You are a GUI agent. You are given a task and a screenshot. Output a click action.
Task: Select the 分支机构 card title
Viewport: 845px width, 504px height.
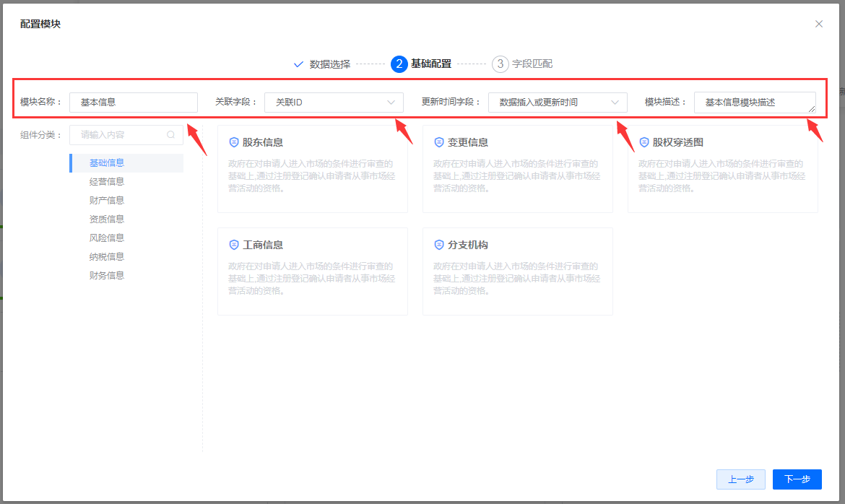[x=468, y=245]
